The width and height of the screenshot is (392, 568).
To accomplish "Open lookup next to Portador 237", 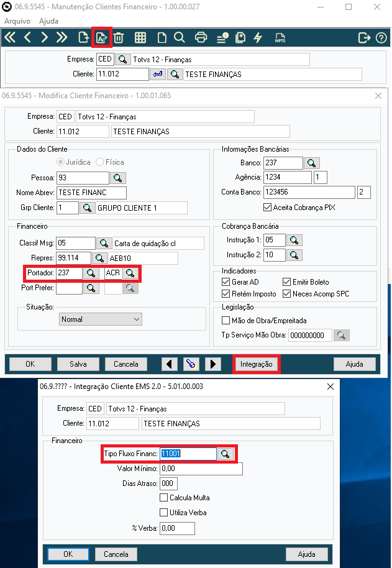I will coord(91,273).
